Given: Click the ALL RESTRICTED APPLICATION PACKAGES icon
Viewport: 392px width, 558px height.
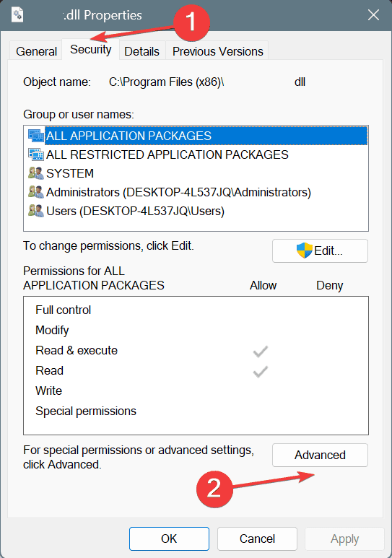Looking at the screenshot, I should pyautogui.click(x=36, y=154).
